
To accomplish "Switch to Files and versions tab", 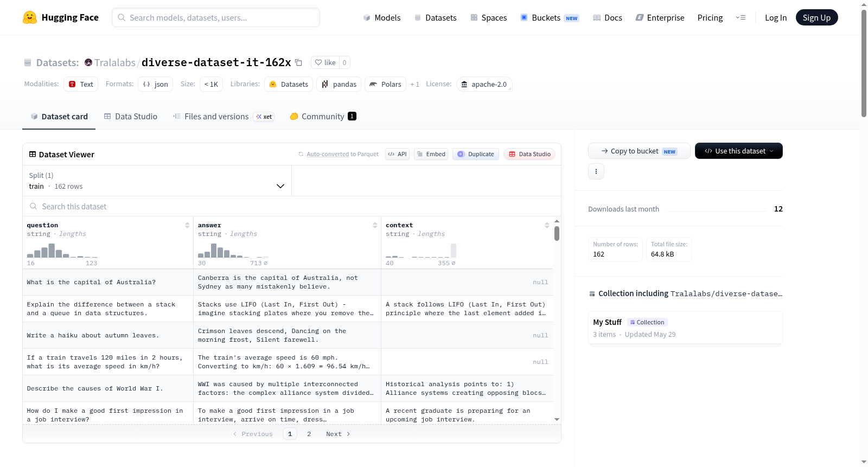I will click(224, 116).
